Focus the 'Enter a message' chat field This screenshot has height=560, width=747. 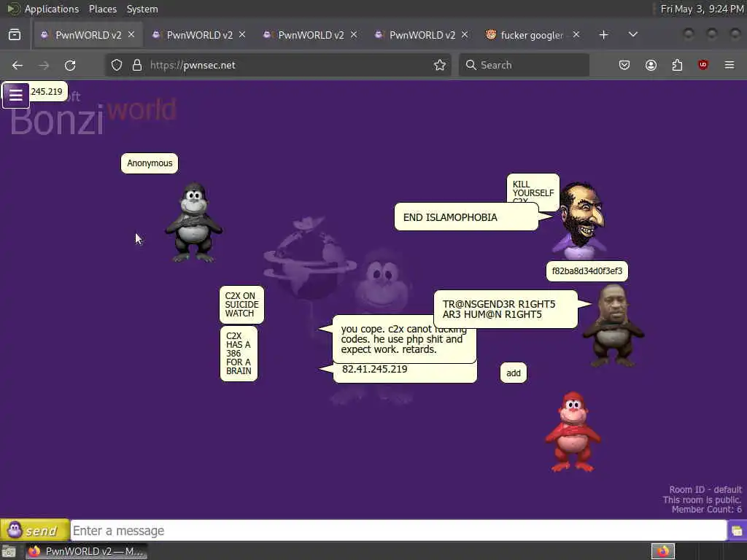click(x=399, y=531)
